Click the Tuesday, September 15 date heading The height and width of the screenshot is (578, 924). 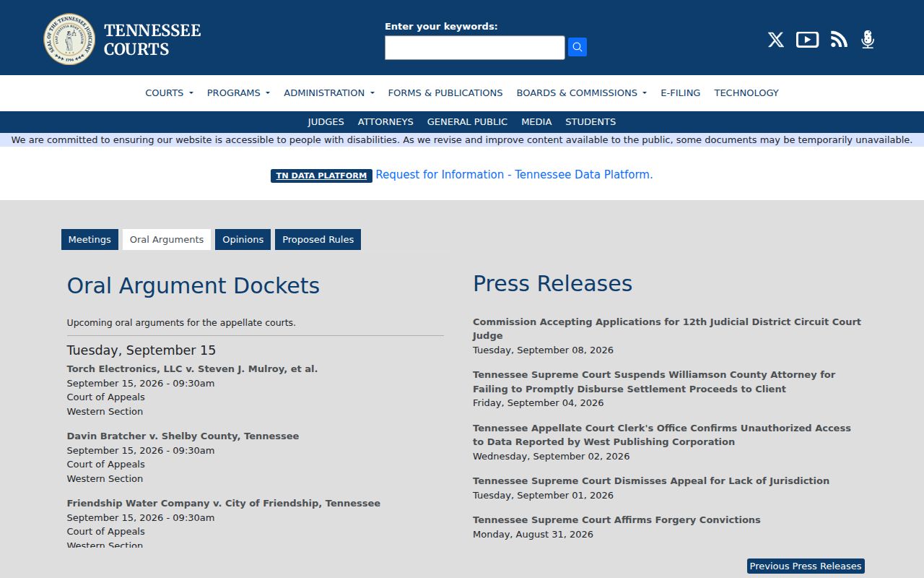click(141, 350)
